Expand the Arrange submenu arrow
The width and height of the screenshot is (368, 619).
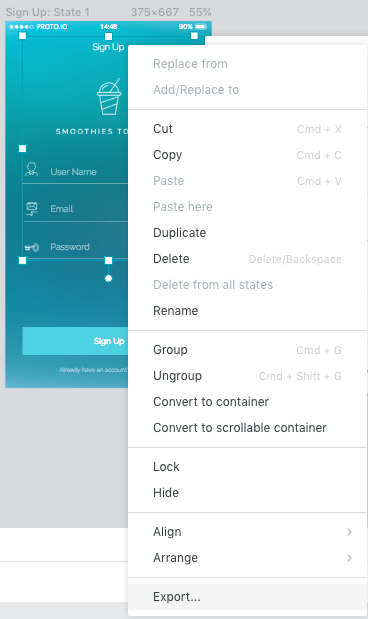(349, 558)
